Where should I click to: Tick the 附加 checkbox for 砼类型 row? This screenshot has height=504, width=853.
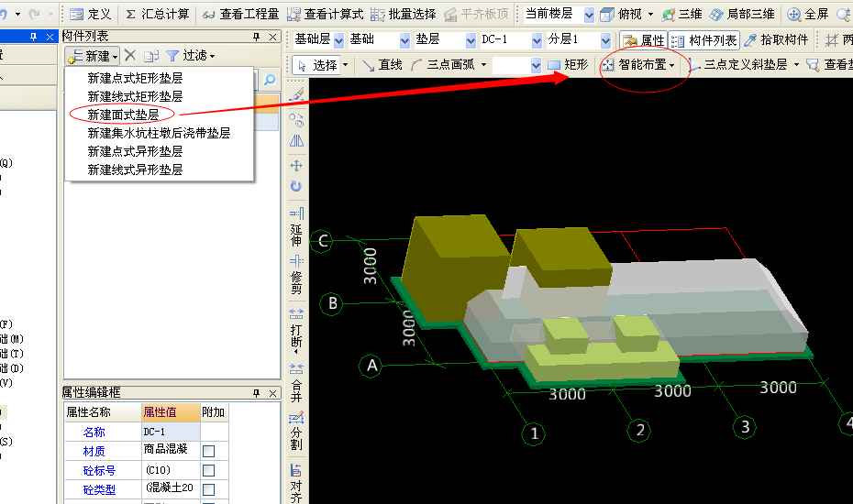(208, 490)
